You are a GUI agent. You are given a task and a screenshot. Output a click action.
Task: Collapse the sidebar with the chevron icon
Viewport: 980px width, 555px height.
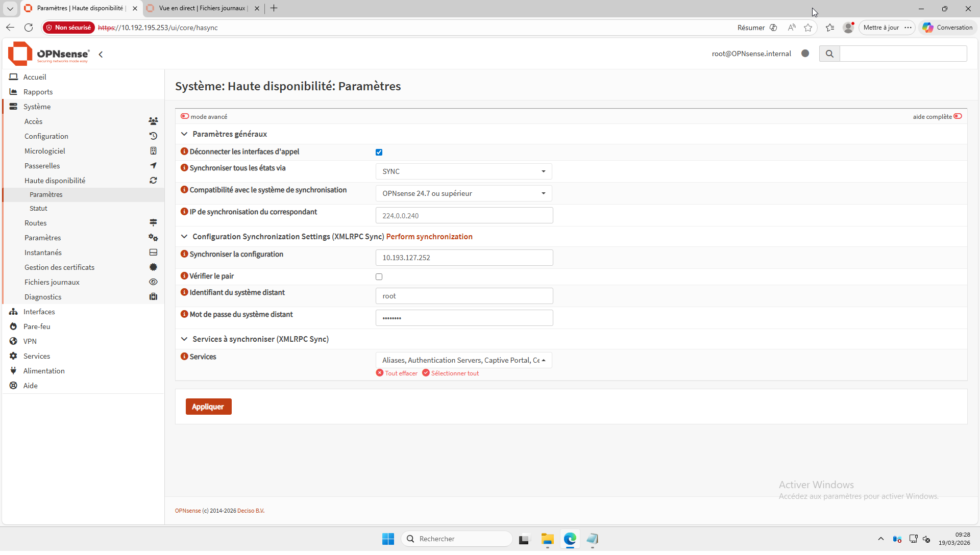101,55
